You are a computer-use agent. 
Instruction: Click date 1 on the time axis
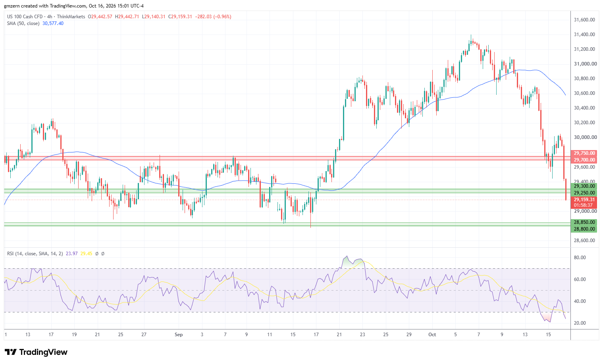pyautogui.click(x=6, y=335)
